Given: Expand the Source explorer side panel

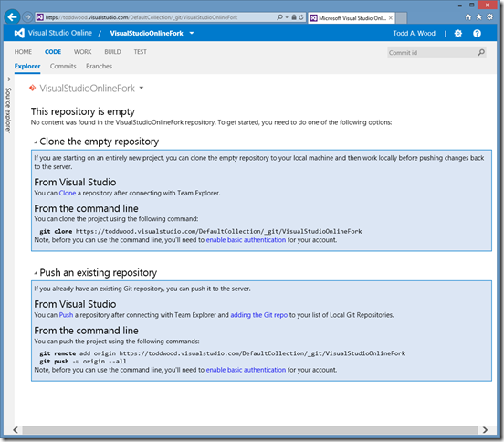Looking at the screenshot, I should [9, 79].
